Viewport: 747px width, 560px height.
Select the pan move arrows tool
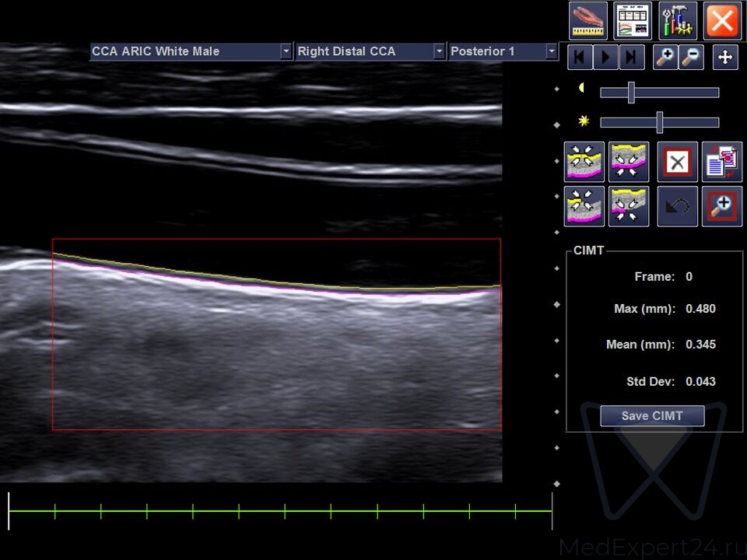click(724, 58)
